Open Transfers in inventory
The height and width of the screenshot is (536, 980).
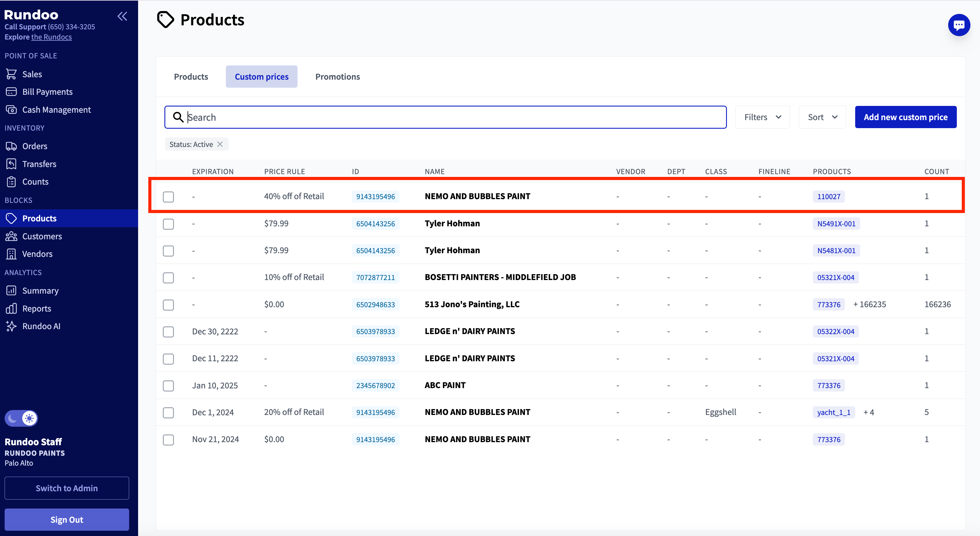pos(39,164)
